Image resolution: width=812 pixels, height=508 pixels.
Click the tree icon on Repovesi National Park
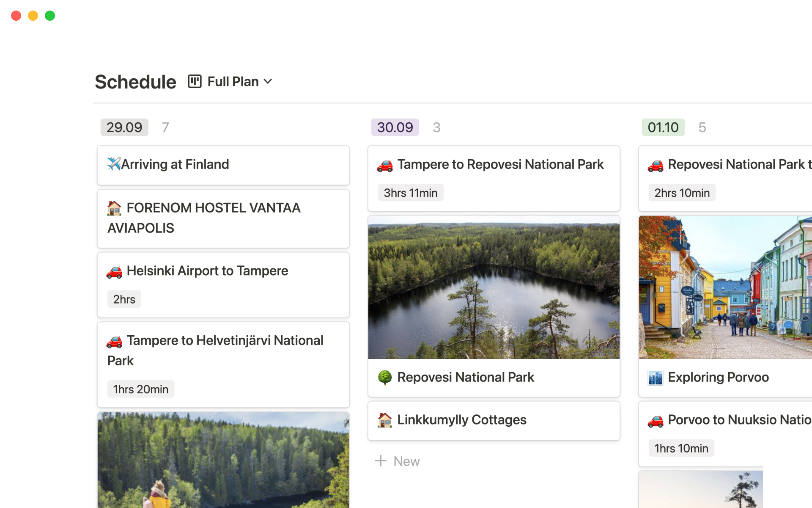pyautogui.click(x=385, y=377)
